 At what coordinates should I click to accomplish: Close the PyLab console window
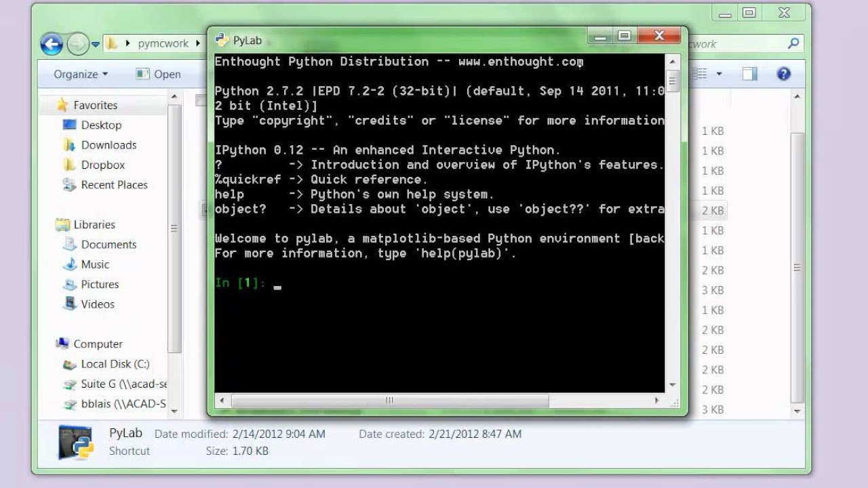[659, 37]
